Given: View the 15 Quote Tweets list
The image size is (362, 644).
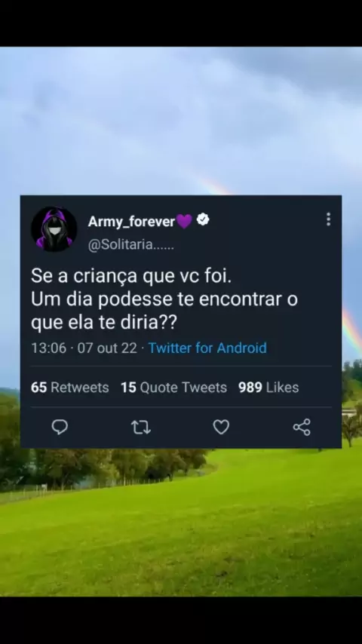Looking at the screenshot, I should pos(173,388).
